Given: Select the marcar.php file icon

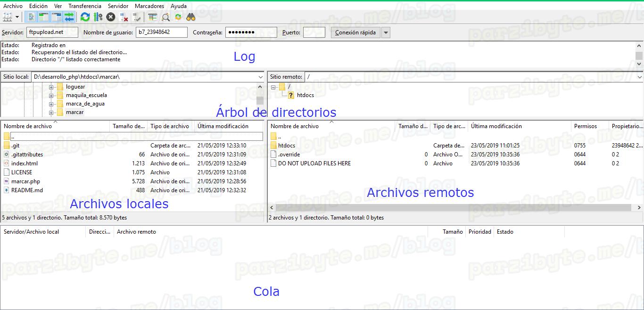Looking at the screenshot, I should pyautogui.click(x=7, y=181).
